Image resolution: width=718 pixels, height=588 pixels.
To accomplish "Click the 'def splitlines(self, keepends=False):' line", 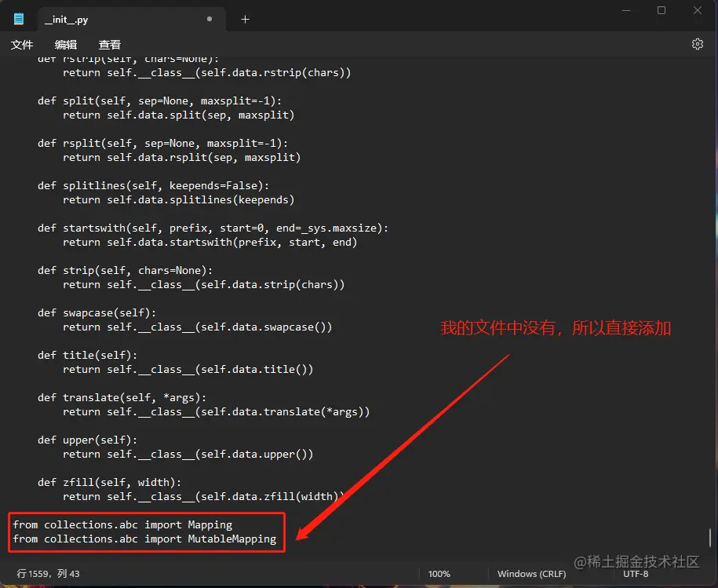I will point(153,186).
